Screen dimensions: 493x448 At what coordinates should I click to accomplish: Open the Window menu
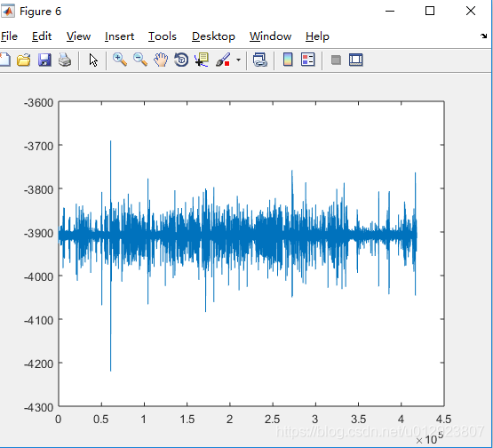click(270, 36)
